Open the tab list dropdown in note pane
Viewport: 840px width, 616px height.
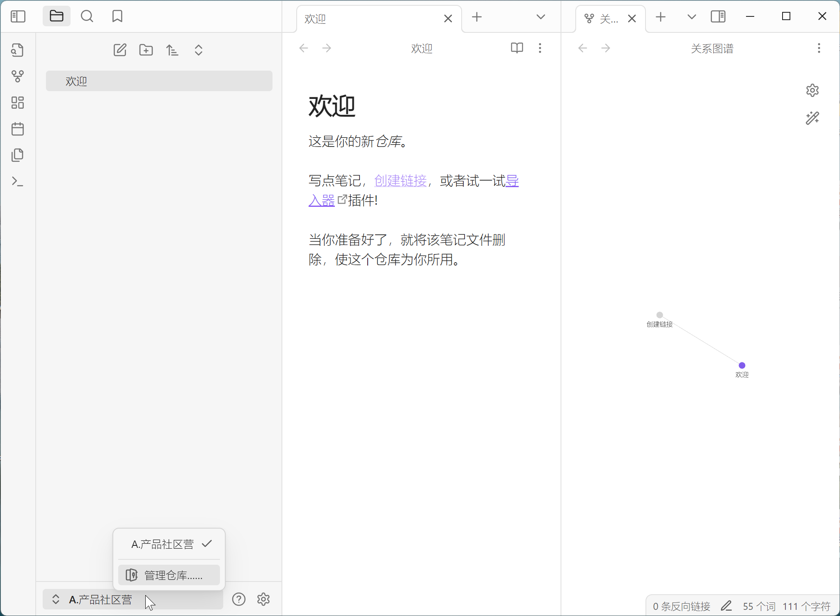pyautogui.click(x=541, y=17)
